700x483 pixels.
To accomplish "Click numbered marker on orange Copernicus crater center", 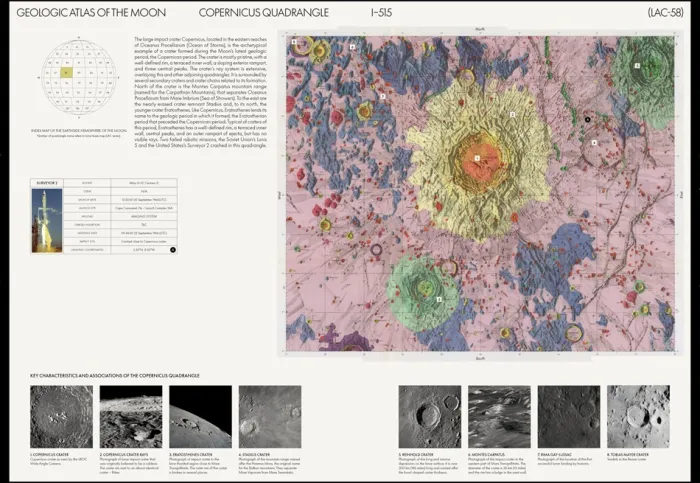I will coord(477,158).
